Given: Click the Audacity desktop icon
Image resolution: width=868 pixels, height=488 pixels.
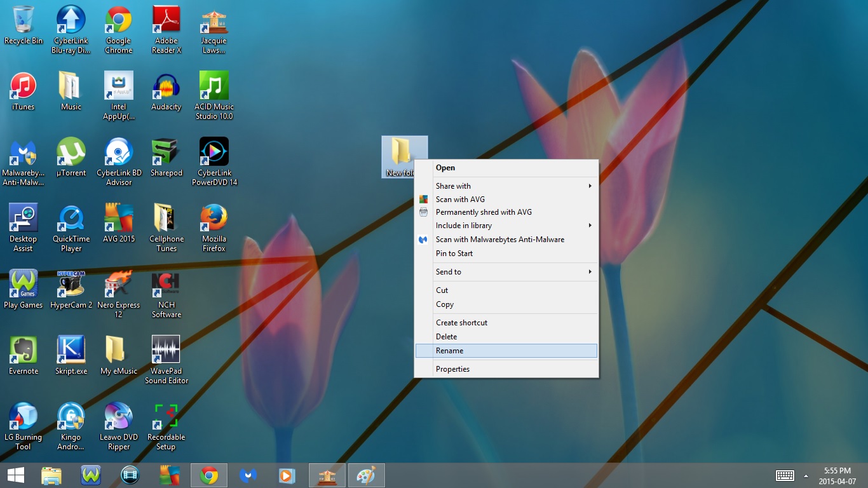Looking at the screenshot, I should click(166, 91).
